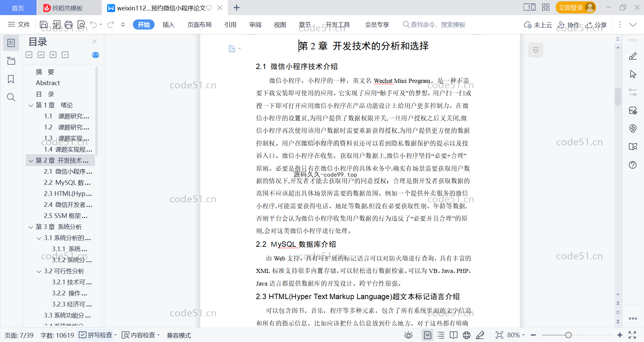
Task: Select Abstract in outline
Action: 48,83
